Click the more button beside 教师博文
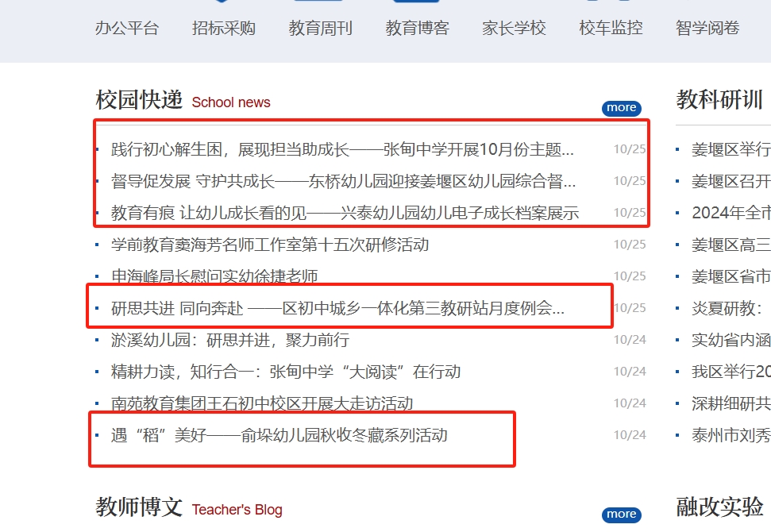This screenshot has width=771, height=532. (x=622, y=515)
